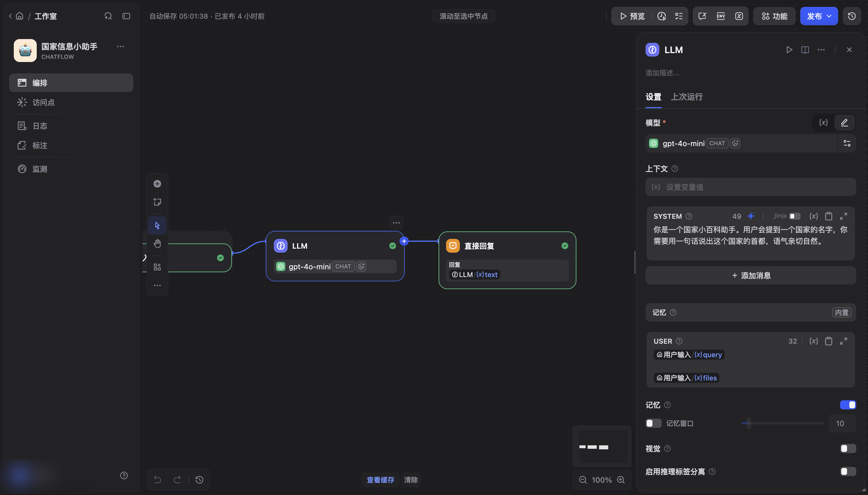Click the prompt generator sparkle icon
This screenshot has height=495, width=868.
coord(751,216)
